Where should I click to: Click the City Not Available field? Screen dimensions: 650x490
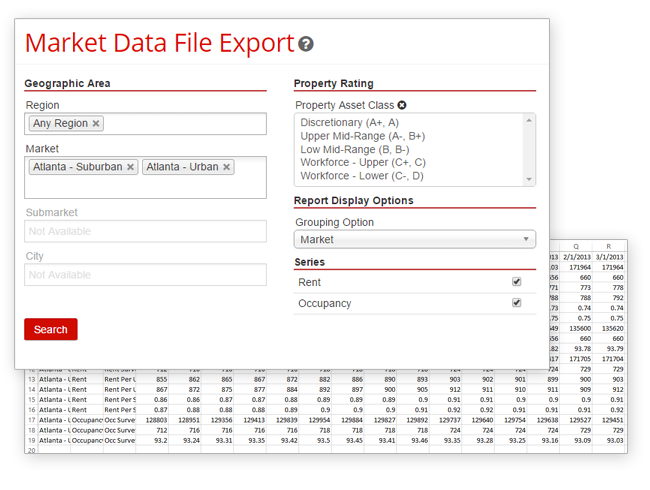click(146, 275)
